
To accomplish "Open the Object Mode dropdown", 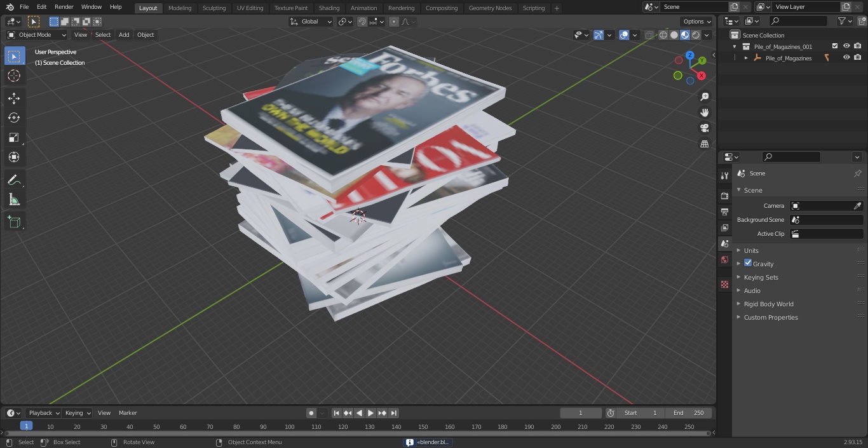I will click(x=37, y=35).
